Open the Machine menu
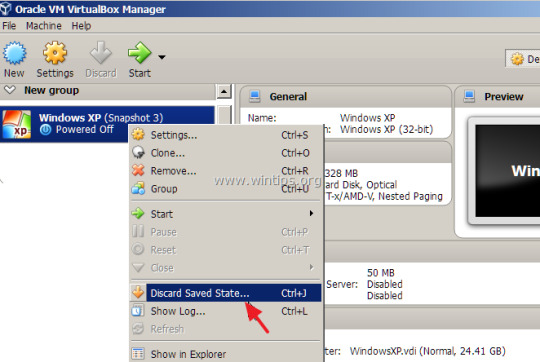Image resolution: width=540 pixels, height=362 pixels. [x=44, y=26]
